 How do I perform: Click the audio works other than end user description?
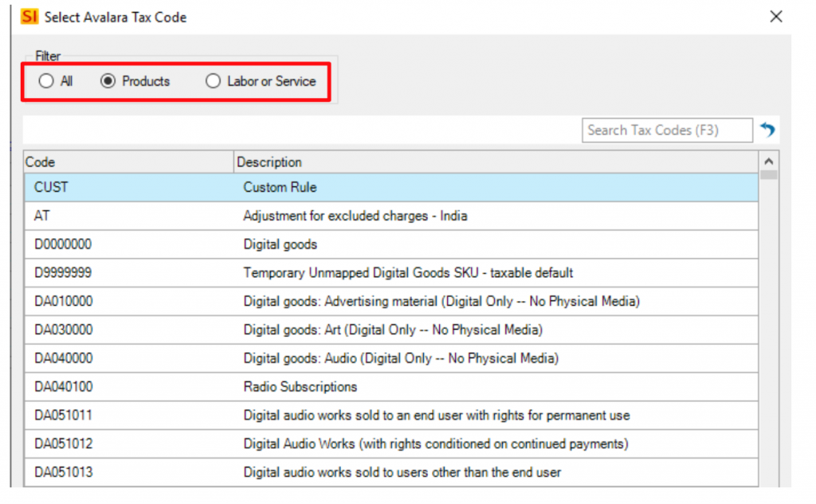402,472
